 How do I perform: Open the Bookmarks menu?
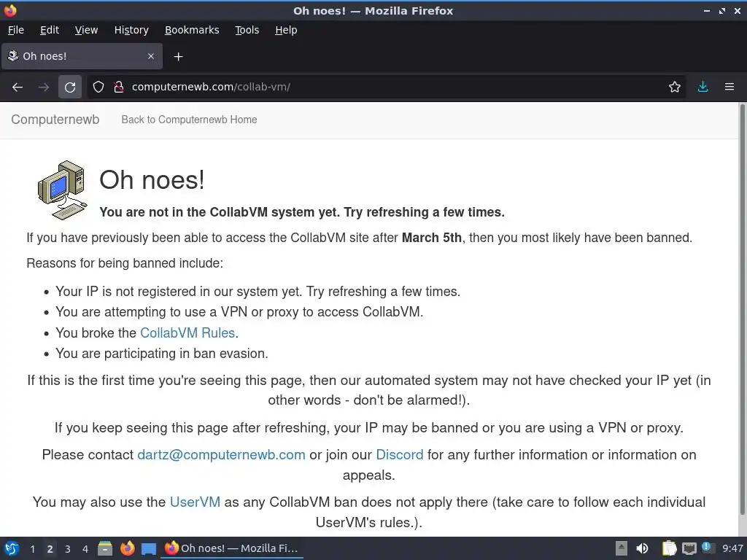192,30
